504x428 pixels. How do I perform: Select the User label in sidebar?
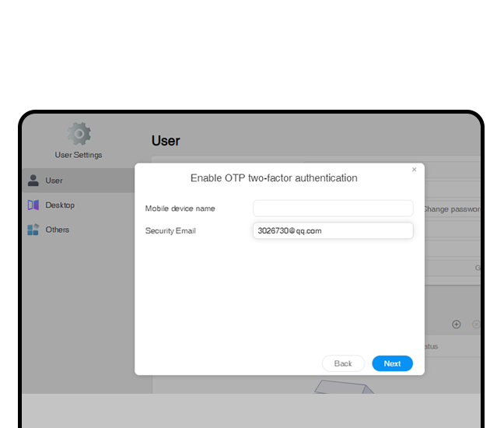pos(54,181)
